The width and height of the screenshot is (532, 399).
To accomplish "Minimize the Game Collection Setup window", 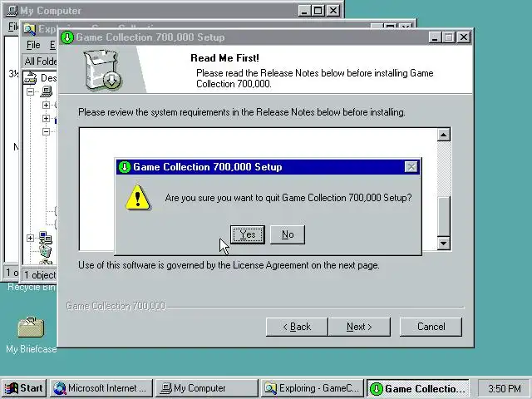I will (x=435, y=37).
